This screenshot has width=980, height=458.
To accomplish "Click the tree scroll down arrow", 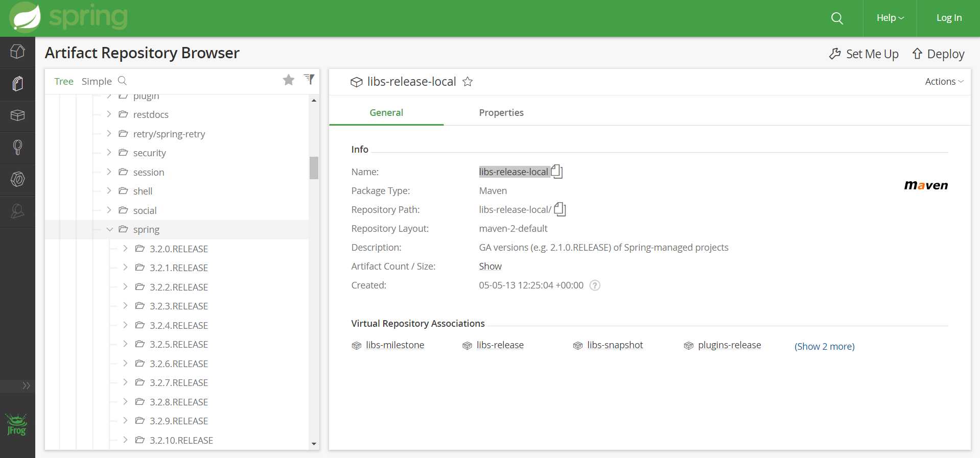I will pos(314,444).
